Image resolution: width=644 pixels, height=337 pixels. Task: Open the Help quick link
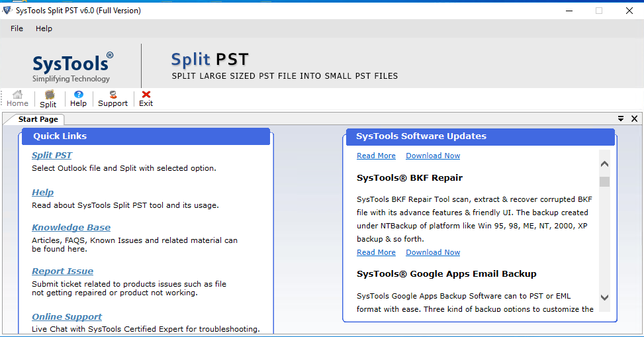click(x=43, y=193)
